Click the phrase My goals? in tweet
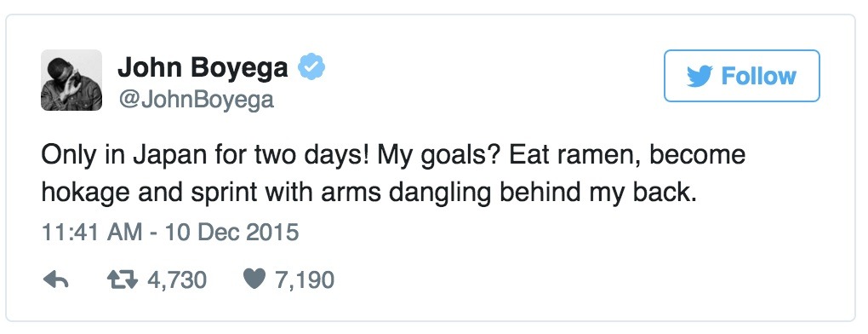The height and width of the screenshot is (334, 868). pyautogui.click(x=439, y=156)
